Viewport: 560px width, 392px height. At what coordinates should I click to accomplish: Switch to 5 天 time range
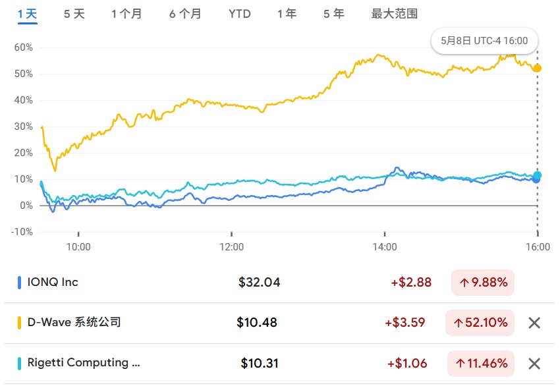click(74, 14)
